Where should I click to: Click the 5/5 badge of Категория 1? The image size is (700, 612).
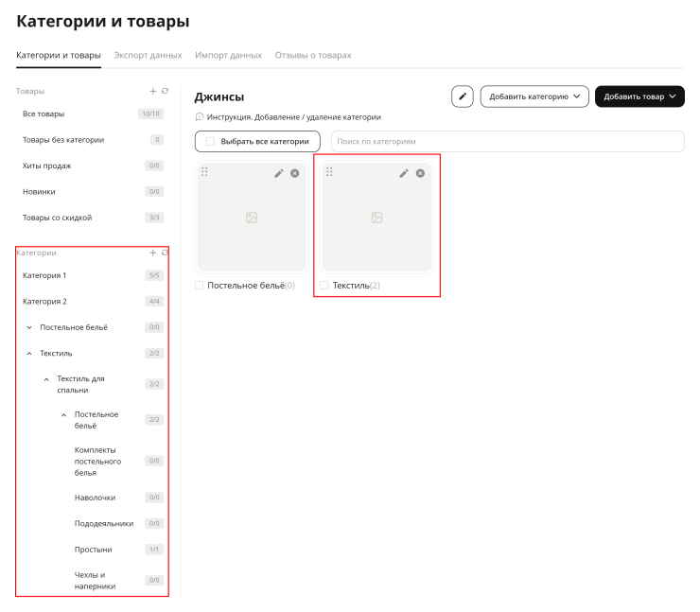154,275
